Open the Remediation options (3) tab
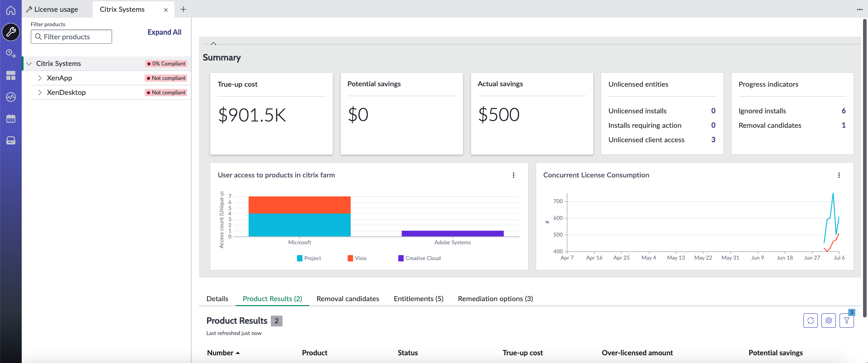The height and width of the screenshot is (363, 868). [x=495, y=299]
